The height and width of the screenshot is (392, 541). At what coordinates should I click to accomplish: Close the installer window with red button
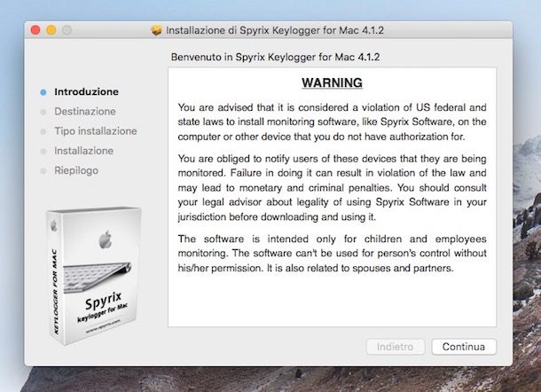coord(35,30)
